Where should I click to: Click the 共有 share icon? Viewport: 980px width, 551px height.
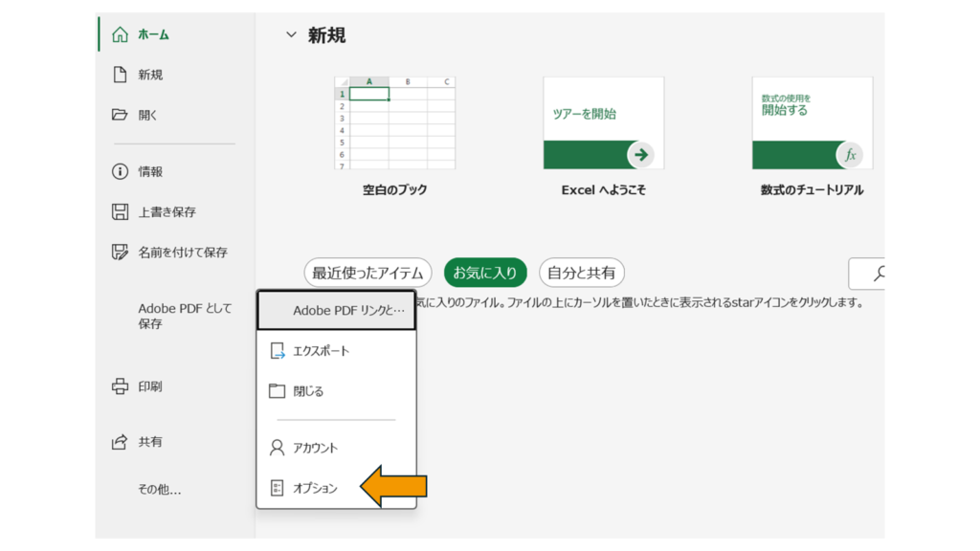click(120, 442)
